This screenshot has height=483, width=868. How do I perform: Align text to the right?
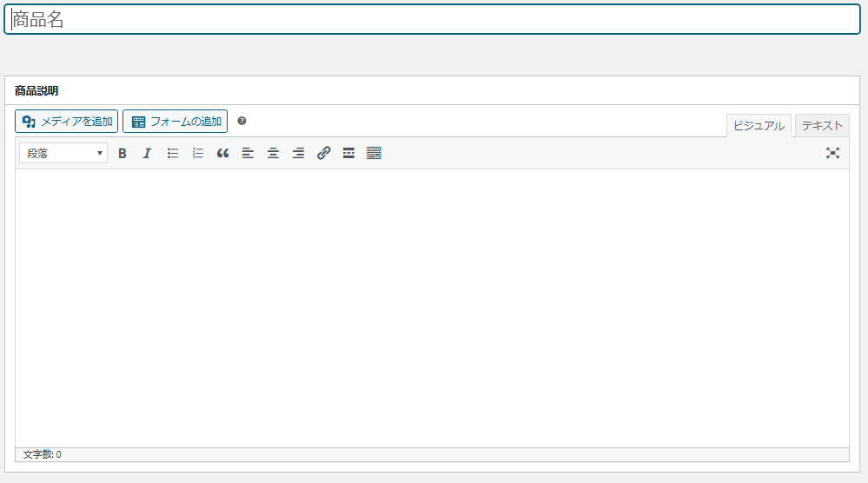tap(298, 154)
